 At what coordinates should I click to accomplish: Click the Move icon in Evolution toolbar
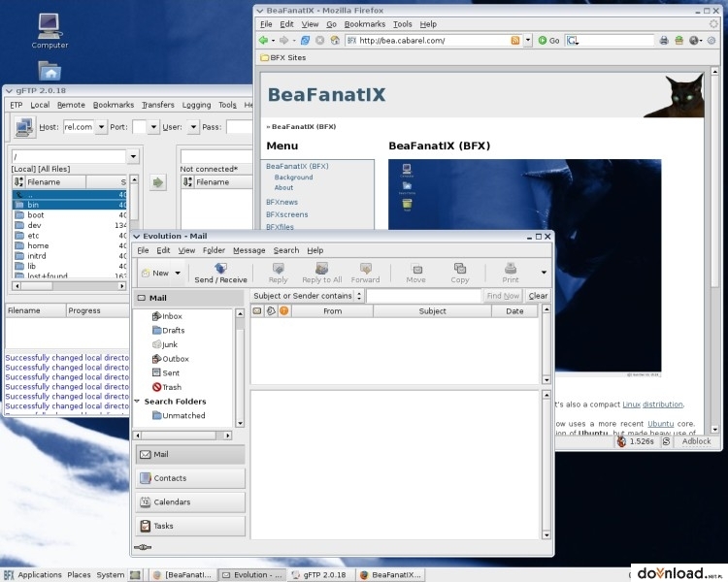[416, 273]
